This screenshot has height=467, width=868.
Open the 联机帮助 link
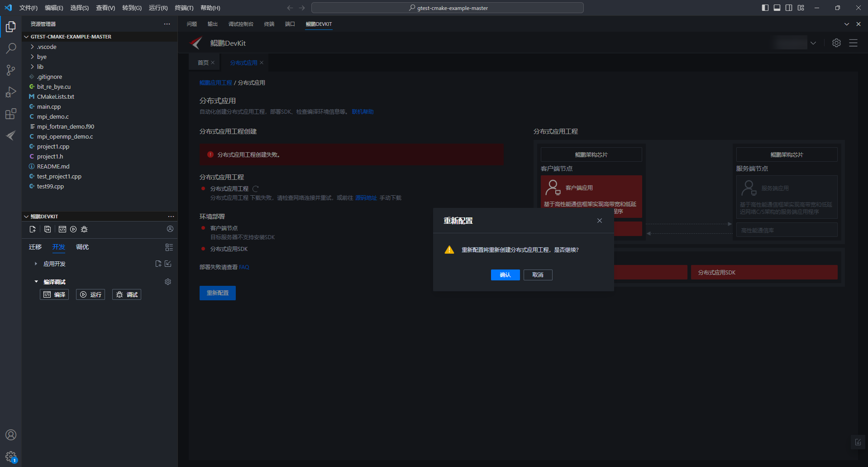tap(363, 112)
